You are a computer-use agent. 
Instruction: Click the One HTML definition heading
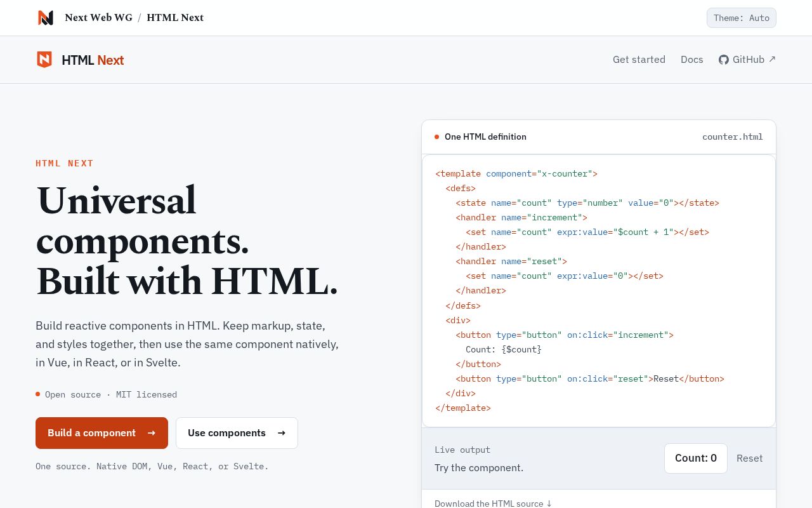click(485, 137)
